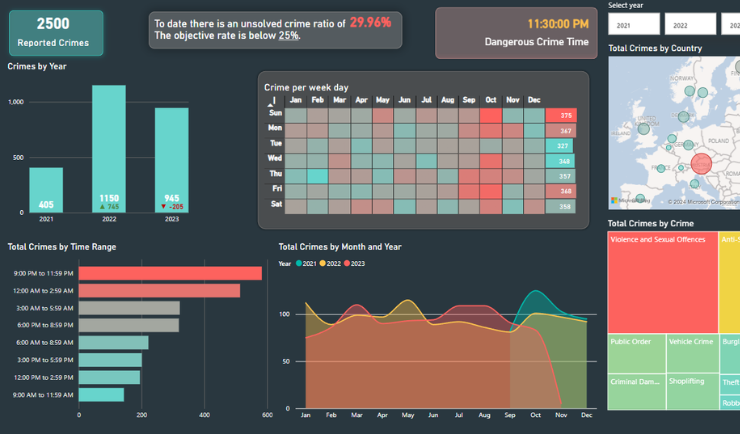Click the 12:00 AM to 2:59 AM bar
The width and height of the screenshot is (740, 434).
[x=159, y=290]
